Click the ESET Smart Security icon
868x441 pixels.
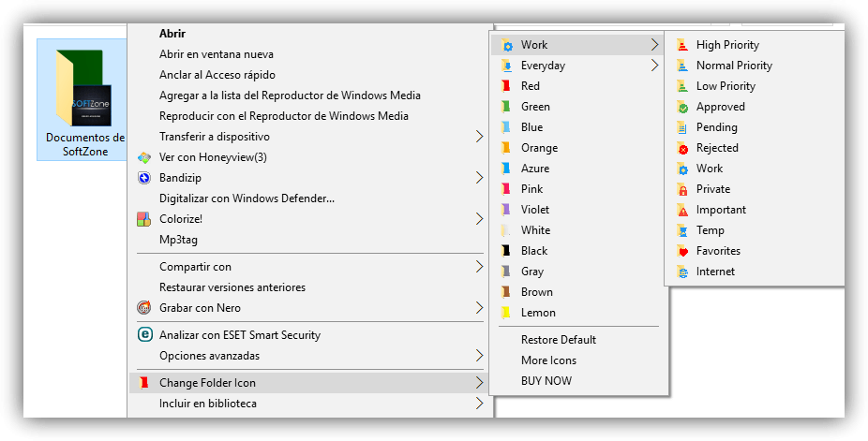pyautogui.click(x=144, y=335)
